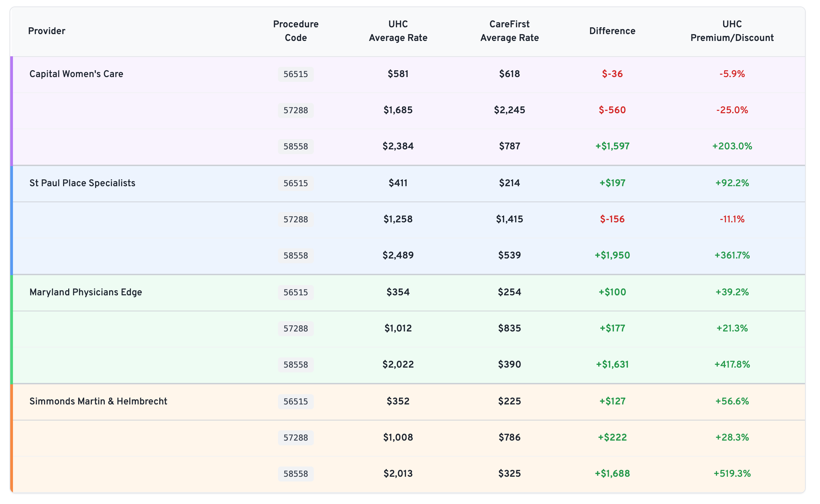The width and height of the screenshot is (820, 504).
Task: Select the Maryland Physicians Edge name
Action: tap(86, 292)
